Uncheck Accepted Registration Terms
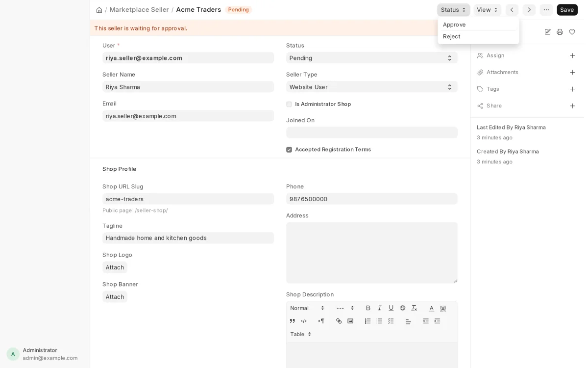 (289, 150)
